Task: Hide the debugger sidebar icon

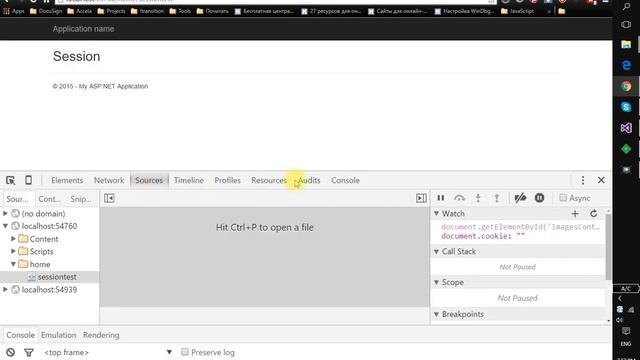Action: click(x=421, y=198)
